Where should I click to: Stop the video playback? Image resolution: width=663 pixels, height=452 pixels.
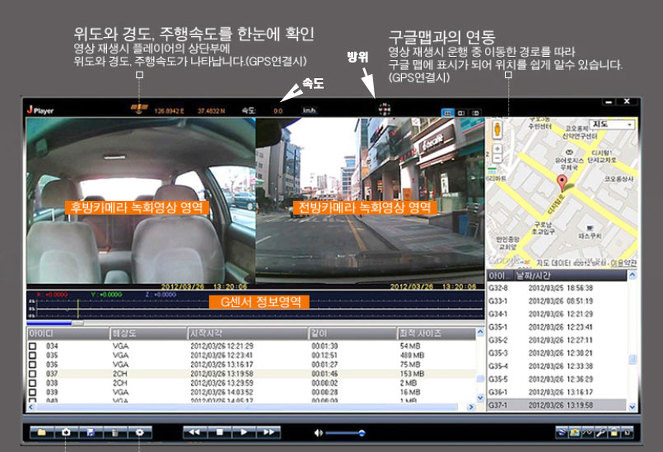click(219, 433)
